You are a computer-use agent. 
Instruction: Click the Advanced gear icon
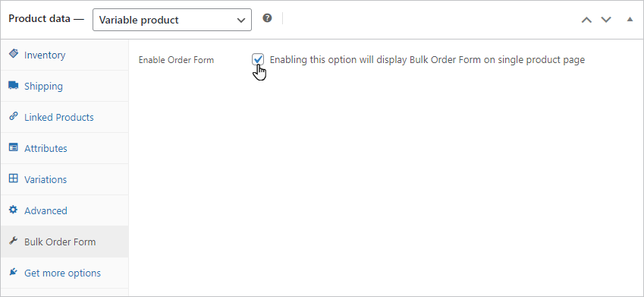pos(14,210)
